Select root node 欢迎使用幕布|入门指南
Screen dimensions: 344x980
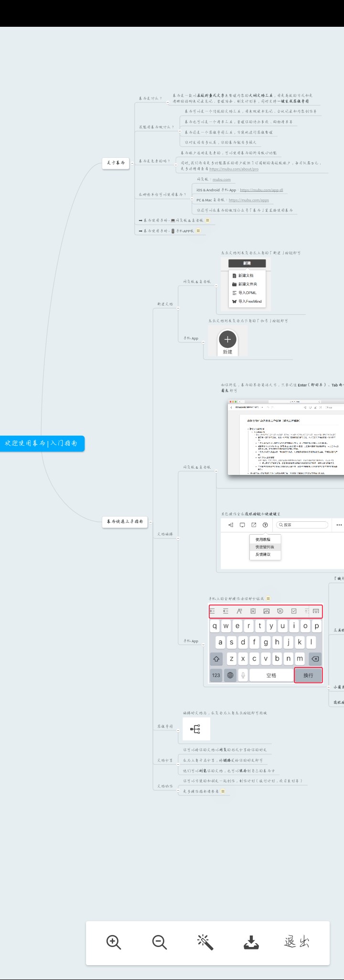click(x=42, y=443)
